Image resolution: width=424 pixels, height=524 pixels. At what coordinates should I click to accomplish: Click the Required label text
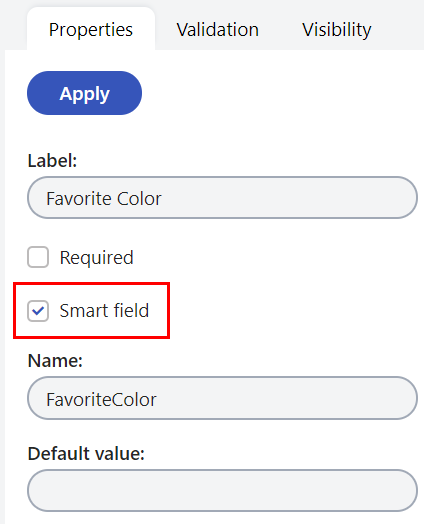tap(97, 258)
